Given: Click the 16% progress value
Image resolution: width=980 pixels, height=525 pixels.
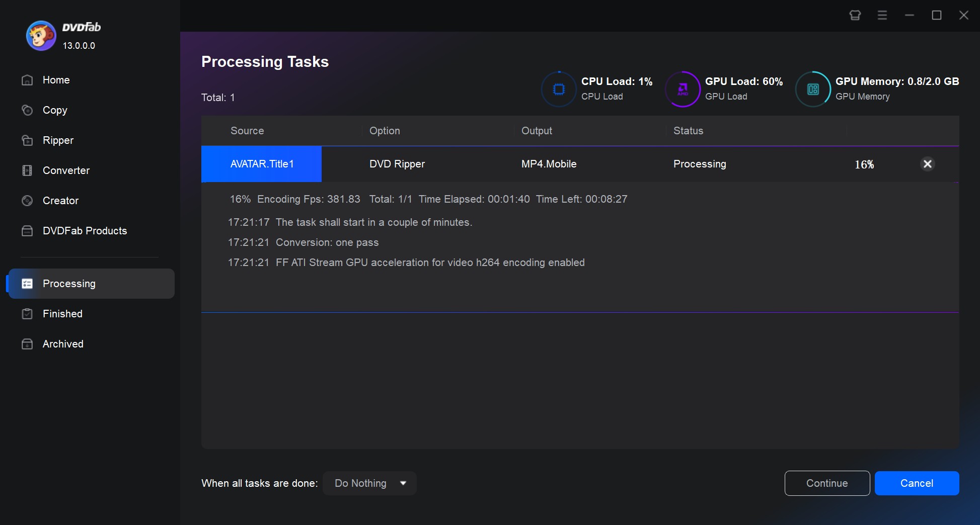Looking at the screenshot, I should [864, 164].
